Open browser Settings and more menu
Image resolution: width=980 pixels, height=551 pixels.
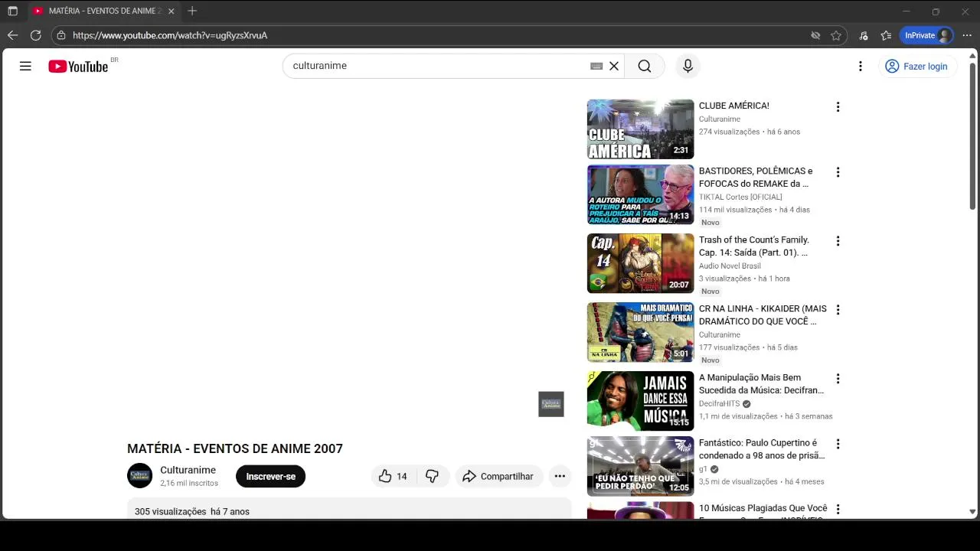[x=967, y=35]
